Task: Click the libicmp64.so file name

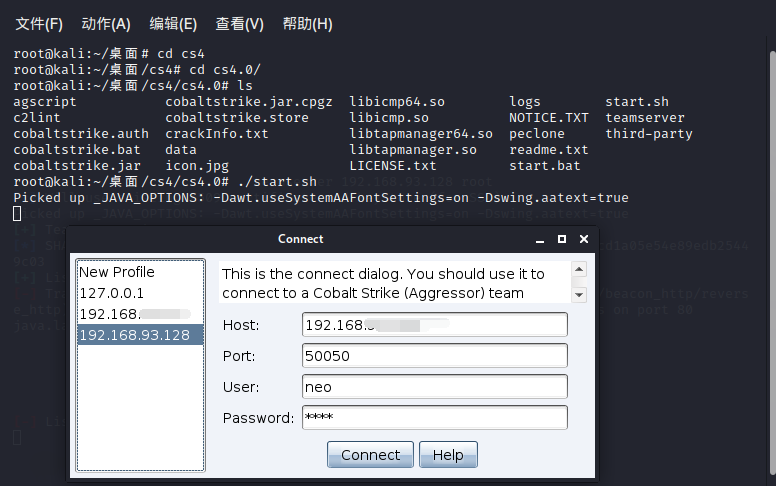Action: 397,102
